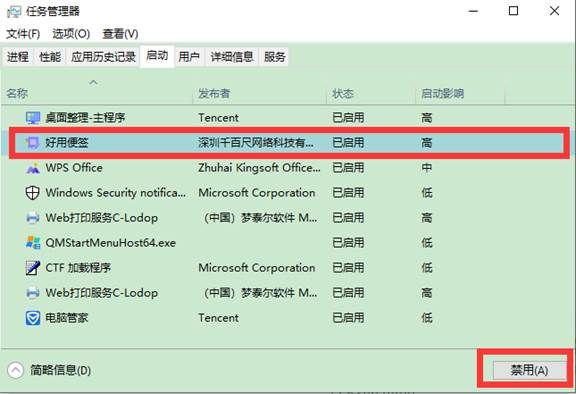Click the 桌面整理-主程序 monitor icon
Screen dimensions: 576x394
pos(33,118)
